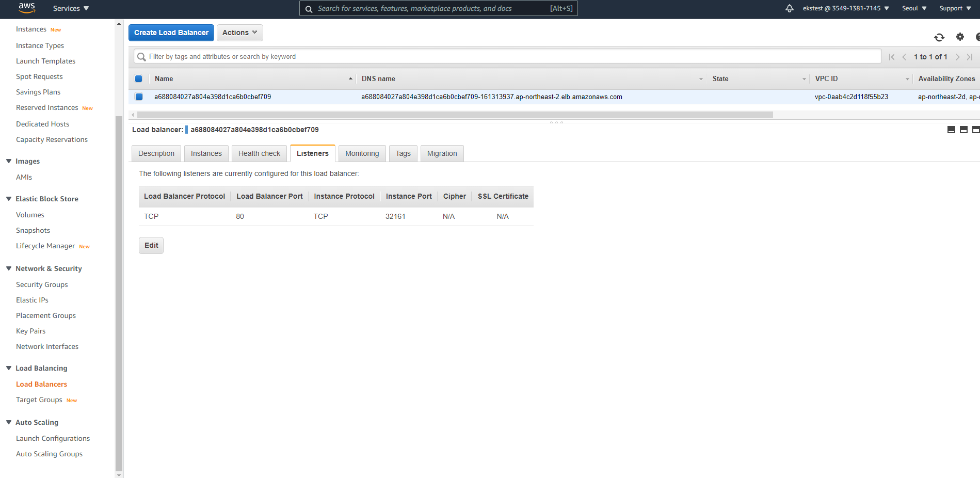
Task: Open VPC ID column filter arrow
Action: [907, 79]
